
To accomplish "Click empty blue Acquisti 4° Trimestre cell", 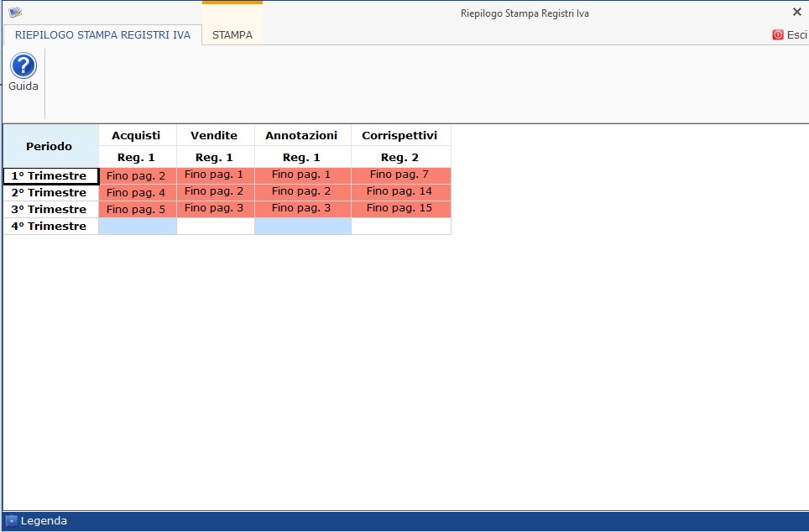I will point(137,227).
